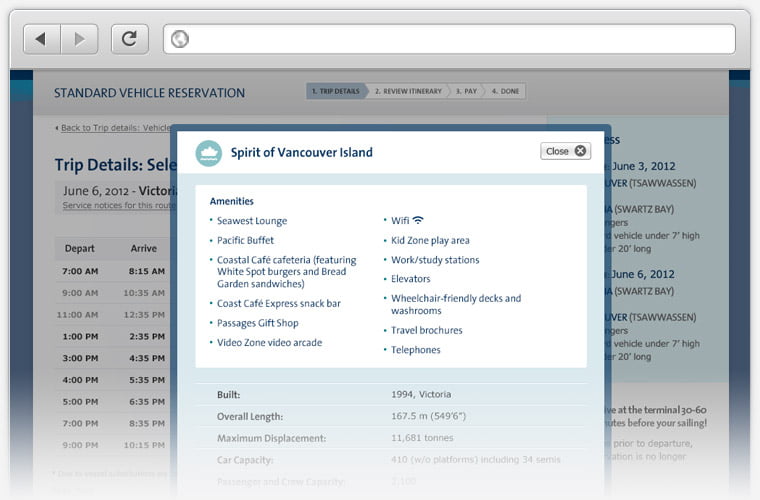Click the Depart column header
Image resolution: width=760 pixels, height=500 pixels.
(x=79, y=249)
